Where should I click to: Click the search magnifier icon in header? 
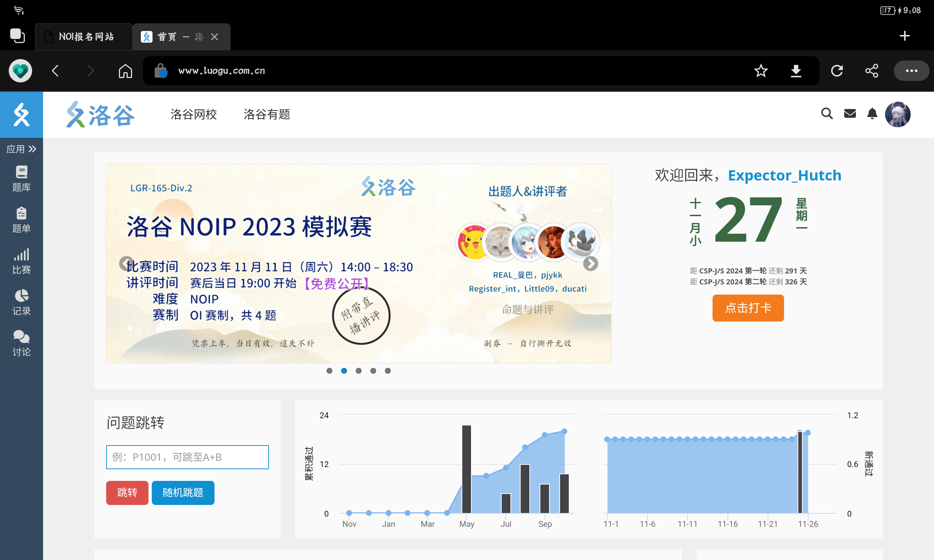tap(827, 114)
